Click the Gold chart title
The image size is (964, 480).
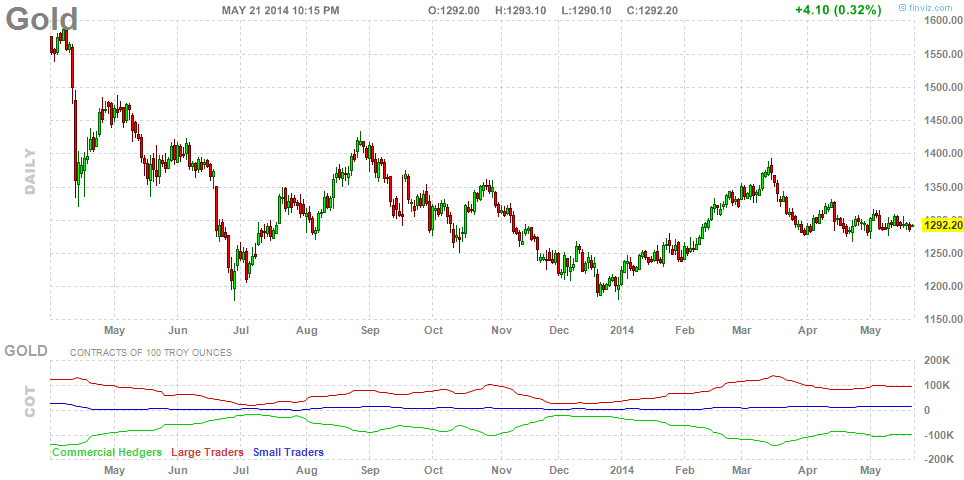(x=42, y=19)
